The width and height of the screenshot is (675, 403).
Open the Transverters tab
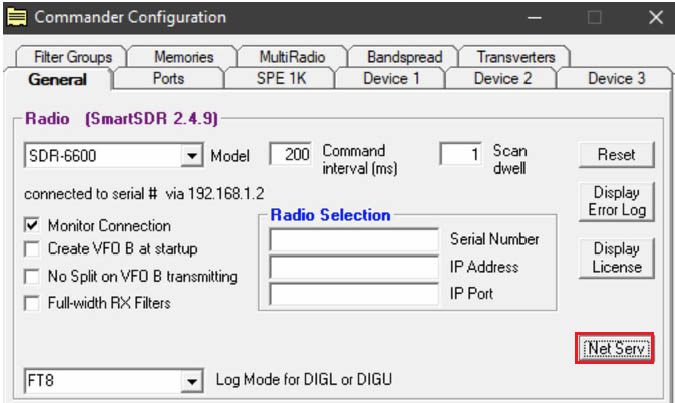point(515,57)
